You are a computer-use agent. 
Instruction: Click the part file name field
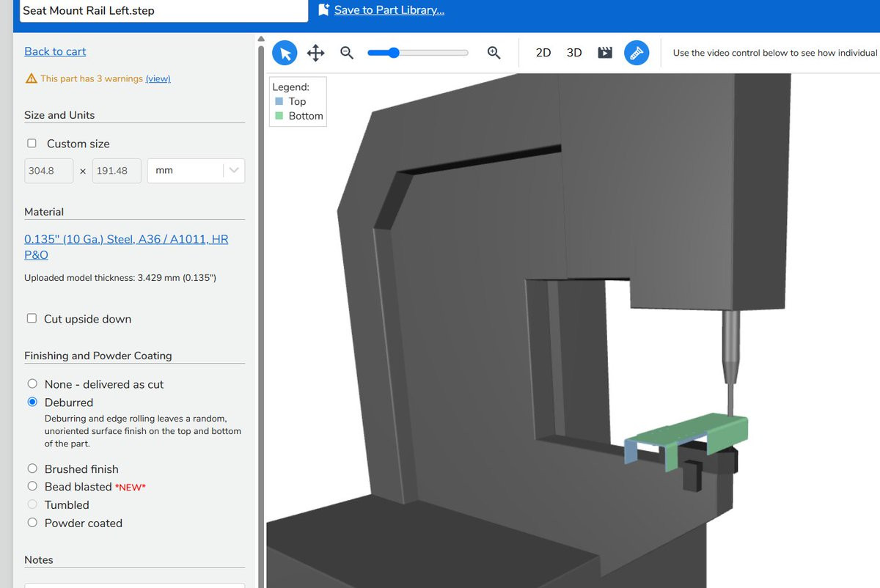click(x=163, y=11)
